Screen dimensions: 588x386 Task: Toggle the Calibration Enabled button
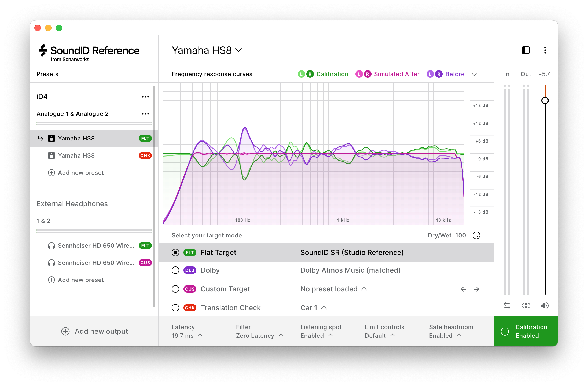[x=526, y=331]
